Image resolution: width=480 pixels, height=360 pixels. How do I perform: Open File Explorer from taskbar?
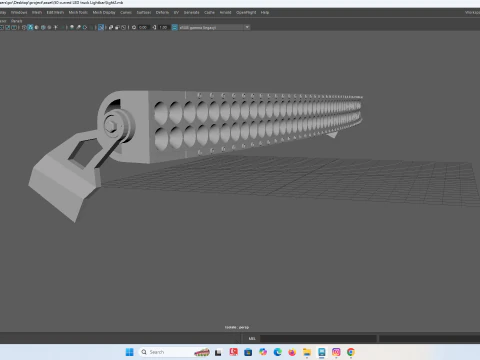pos(307,352)
